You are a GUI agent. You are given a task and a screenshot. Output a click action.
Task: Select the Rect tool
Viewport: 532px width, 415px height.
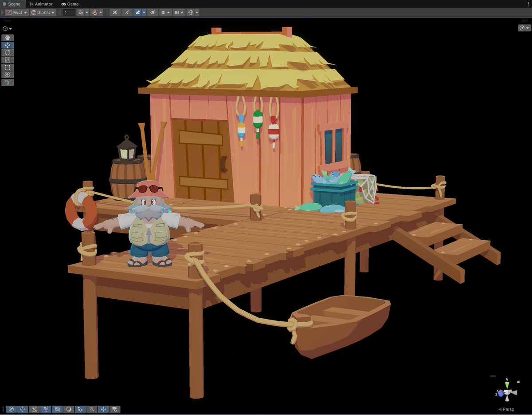click(8, 67)
